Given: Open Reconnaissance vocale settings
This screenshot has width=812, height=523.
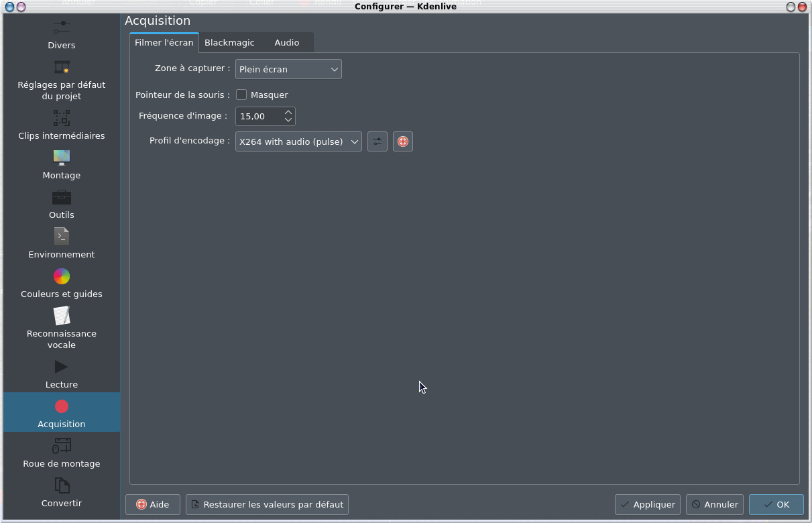Looking at the screenshot, I should tap(62, 329).
